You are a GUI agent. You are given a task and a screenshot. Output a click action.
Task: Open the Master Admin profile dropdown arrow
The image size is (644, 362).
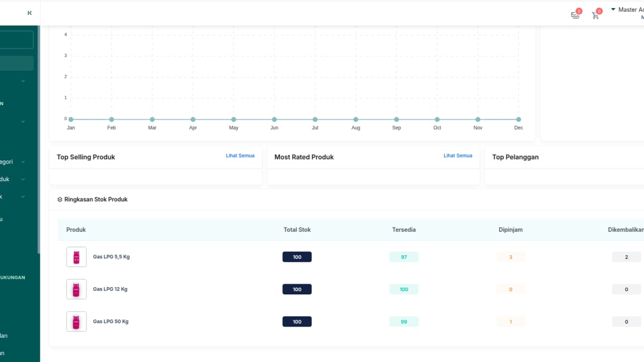[x=613, y=10]
